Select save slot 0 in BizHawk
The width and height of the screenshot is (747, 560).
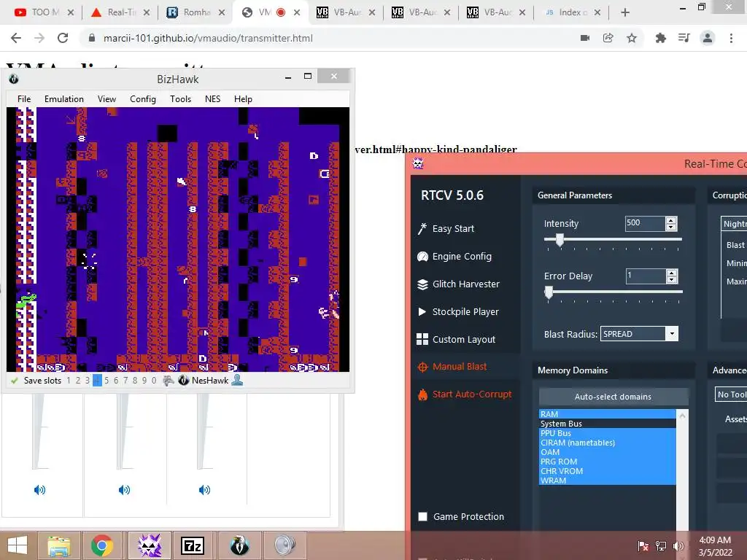(154, 381)
